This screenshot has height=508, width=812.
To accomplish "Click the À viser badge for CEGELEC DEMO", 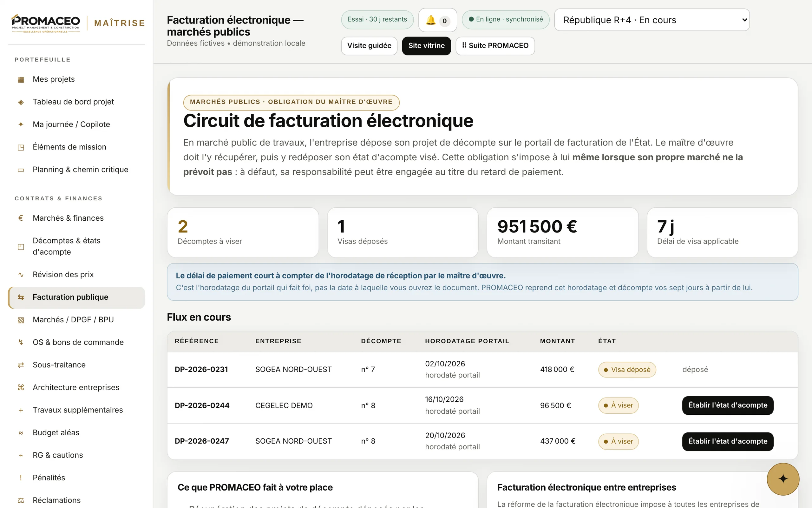I will (x=618, y=405).
